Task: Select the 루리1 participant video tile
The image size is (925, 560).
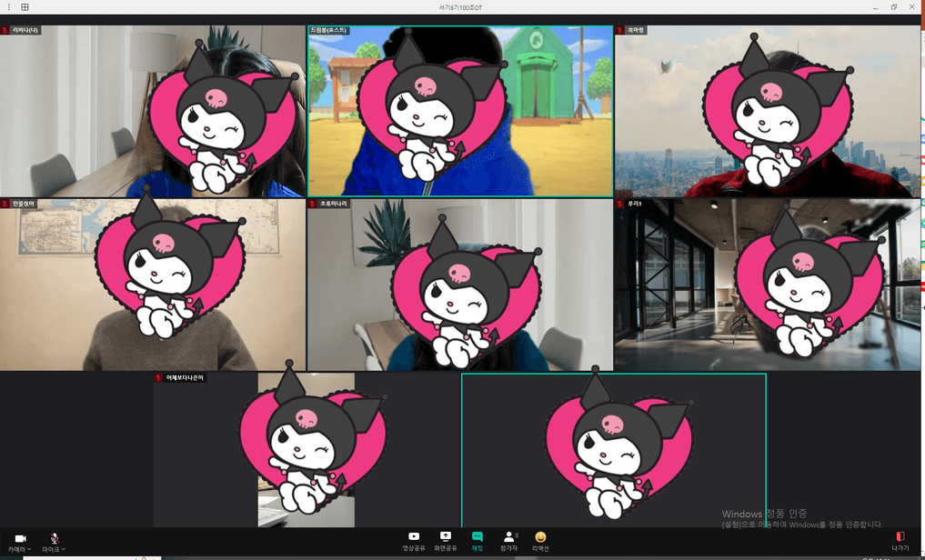Action: 768,285
